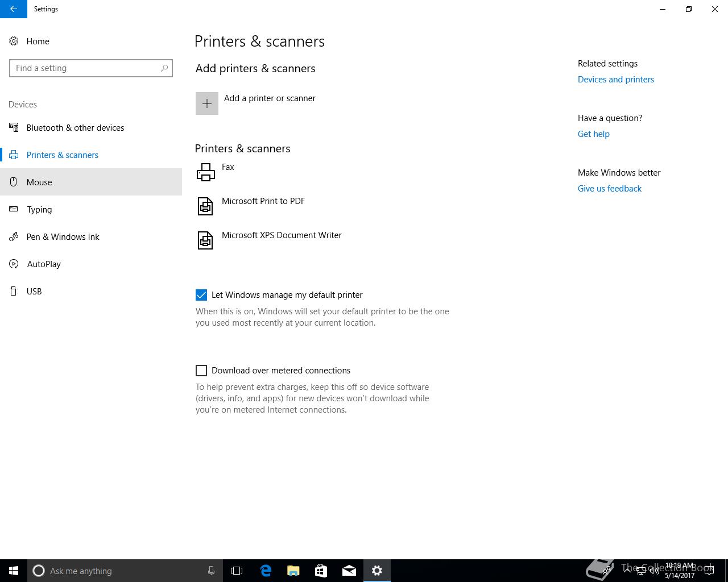Click Add a printer or scanner
This screenshot has width=728, height=582.
270,98
